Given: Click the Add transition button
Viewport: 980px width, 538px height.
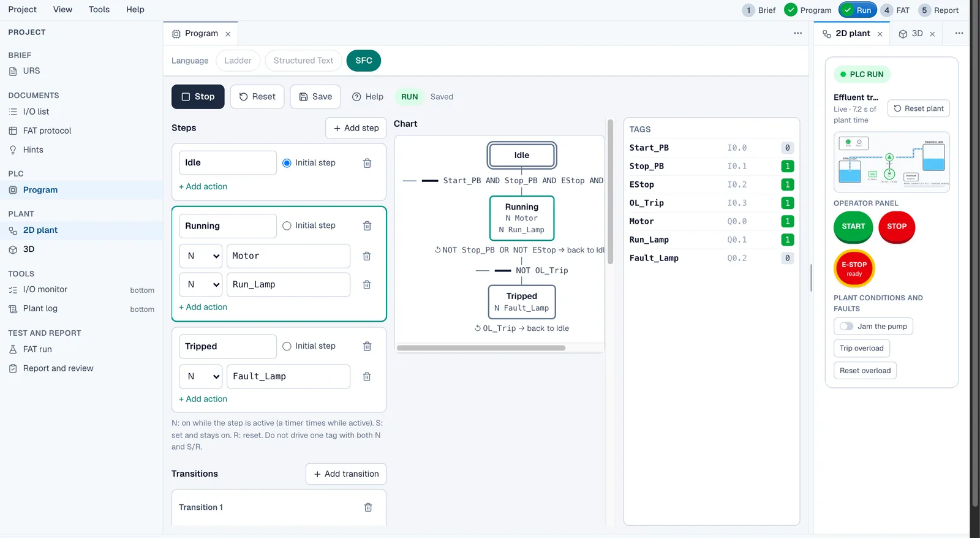Looking at the screenshot, I should [x=346, y=474].
